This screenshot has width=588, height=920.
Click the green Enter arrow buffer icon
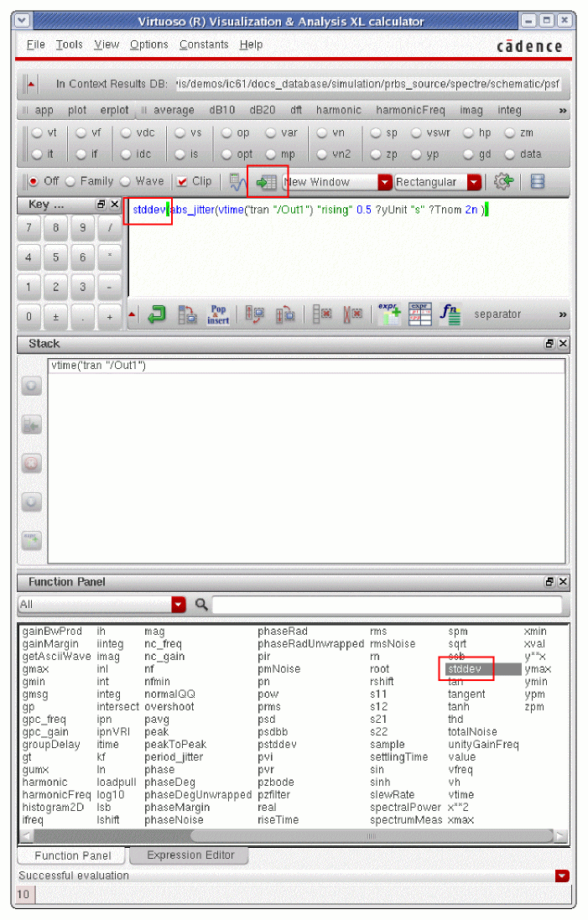point(157,314)
